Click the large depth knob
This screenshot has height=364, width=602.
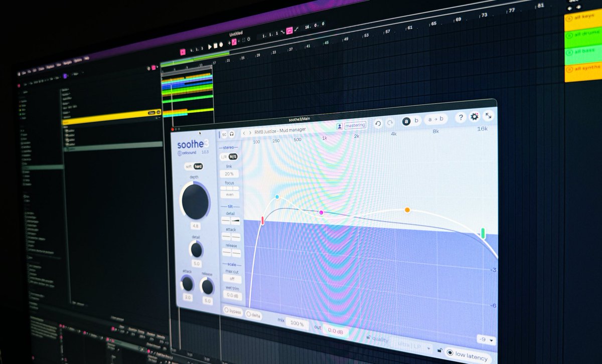coord(196,202)
